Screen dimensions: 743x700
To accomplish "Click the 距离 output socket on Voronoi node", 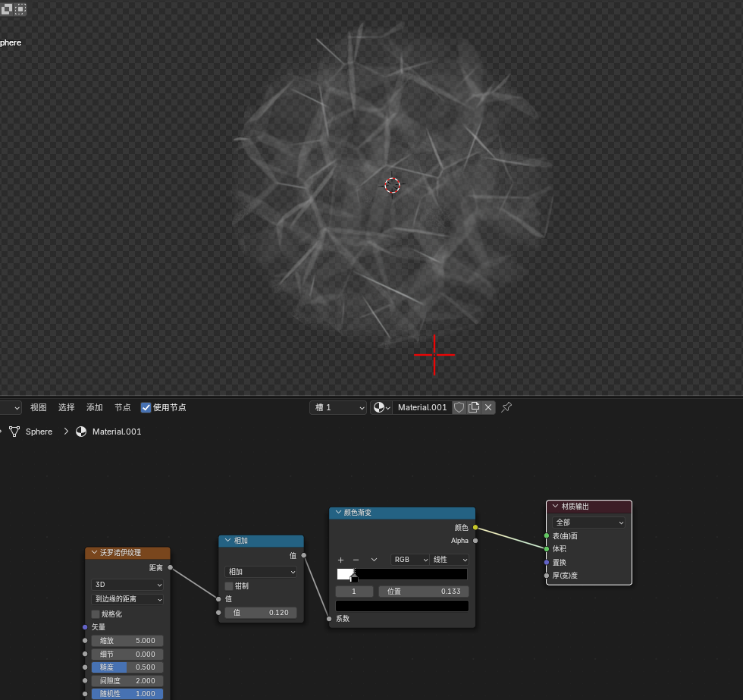I will [170, 567].
